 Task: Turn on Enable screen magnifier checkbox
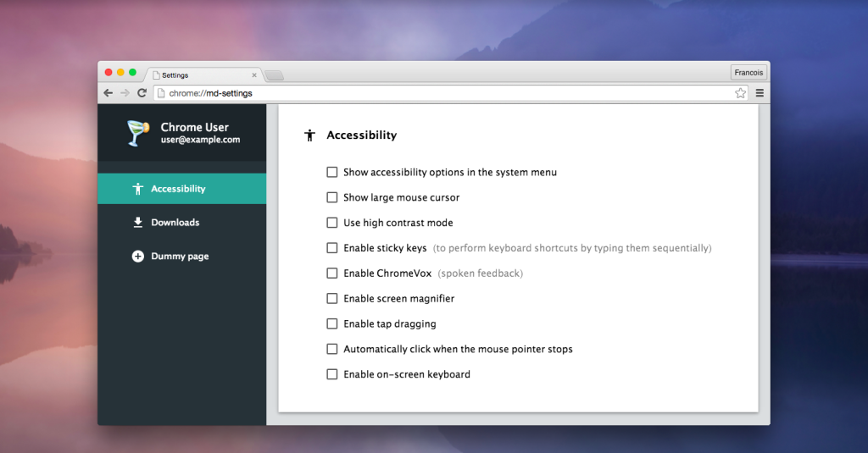(x=332, y=299)
